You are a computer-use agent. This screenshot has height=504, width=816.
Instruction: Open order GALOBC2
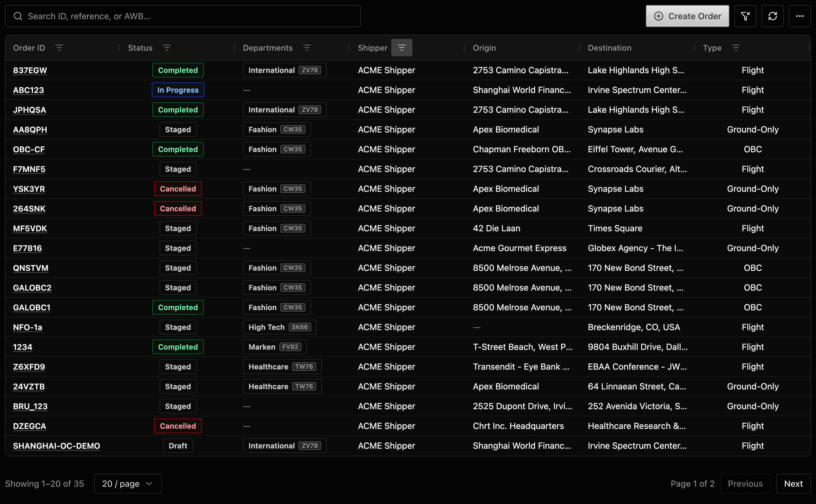coord(32,288)
